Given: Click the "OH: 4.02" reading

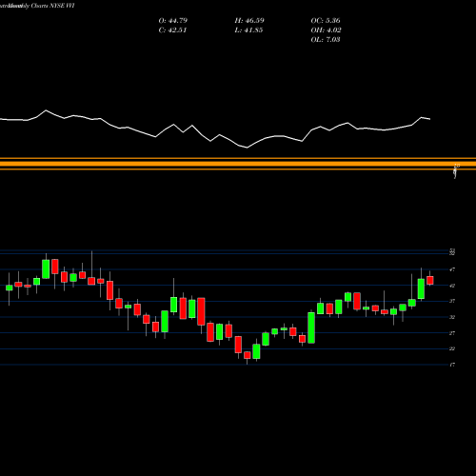Looking at the screenshot, I should [326, 30].
